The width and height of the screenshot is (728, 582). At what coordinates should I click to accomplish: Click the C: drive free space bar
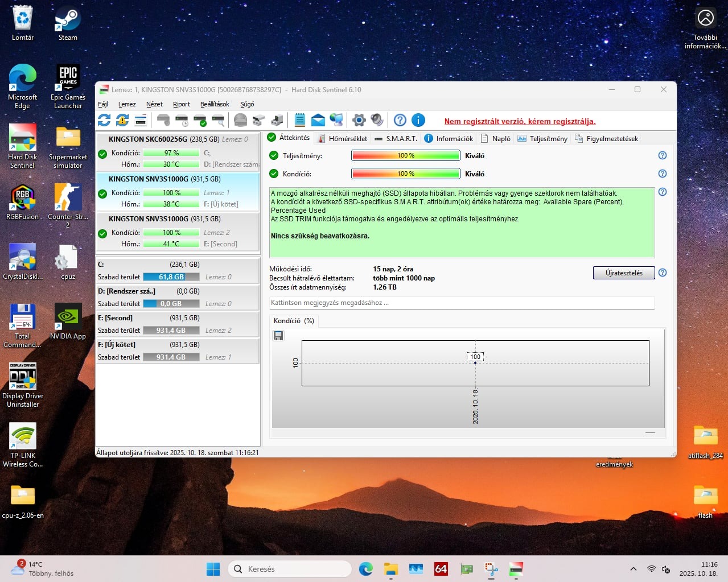[x=171, y=277]
